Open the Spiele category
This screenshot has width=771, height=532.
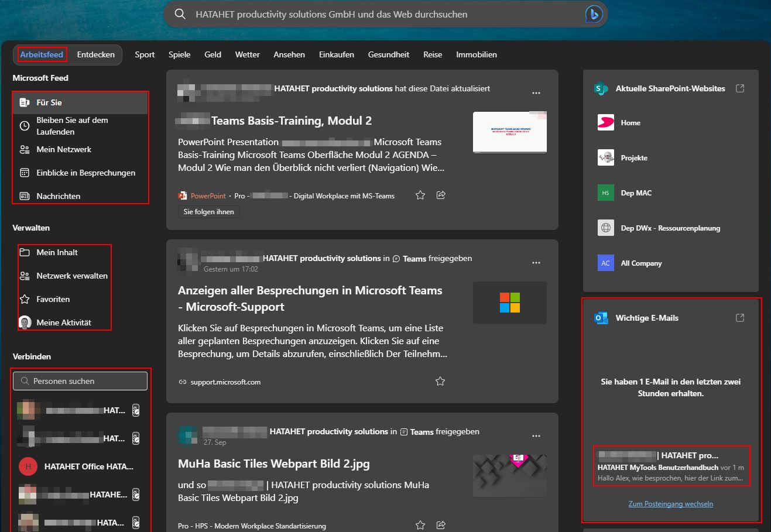coord(180,54)
